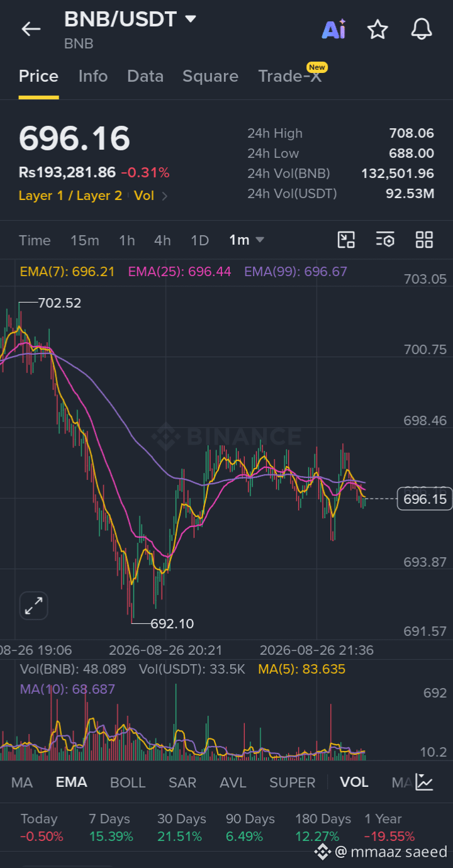Tap the back arrow icon
The width and height of the screenshot is (453, 868).
[31, 29]
